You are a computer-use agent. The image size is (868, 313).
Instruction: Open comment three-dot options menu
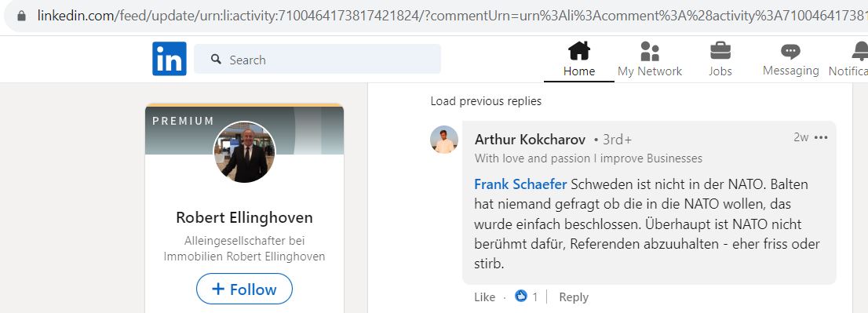pyautogui.click(x=822, y=137)
